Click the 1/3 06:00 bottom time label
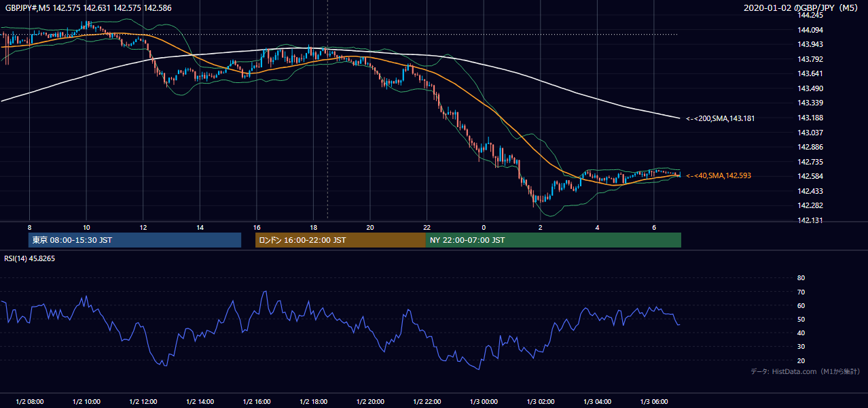The image size is (868, 408). click(653, 402)
